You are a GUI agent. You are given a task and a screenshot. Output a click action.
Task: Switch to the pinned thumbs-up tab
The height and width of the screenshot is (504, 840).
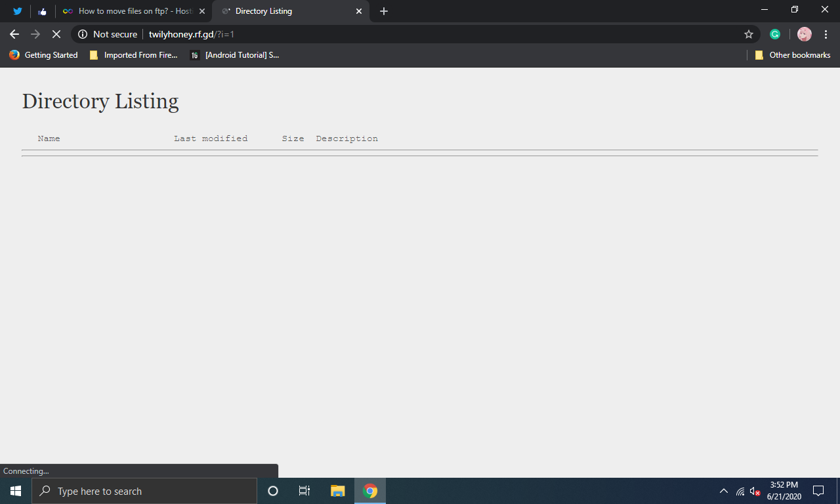pyautogui.click(x=43, y=11)
